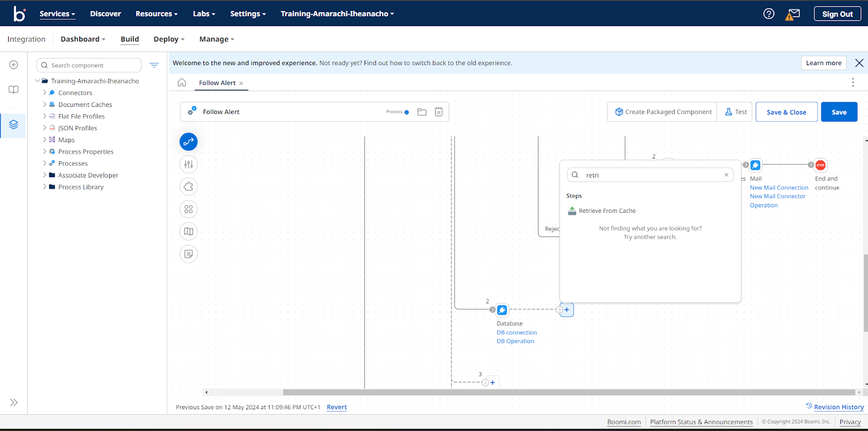
Task: Open the Training-Amarachi-Iheanacho account dropdown
Action: coord(337,14)
